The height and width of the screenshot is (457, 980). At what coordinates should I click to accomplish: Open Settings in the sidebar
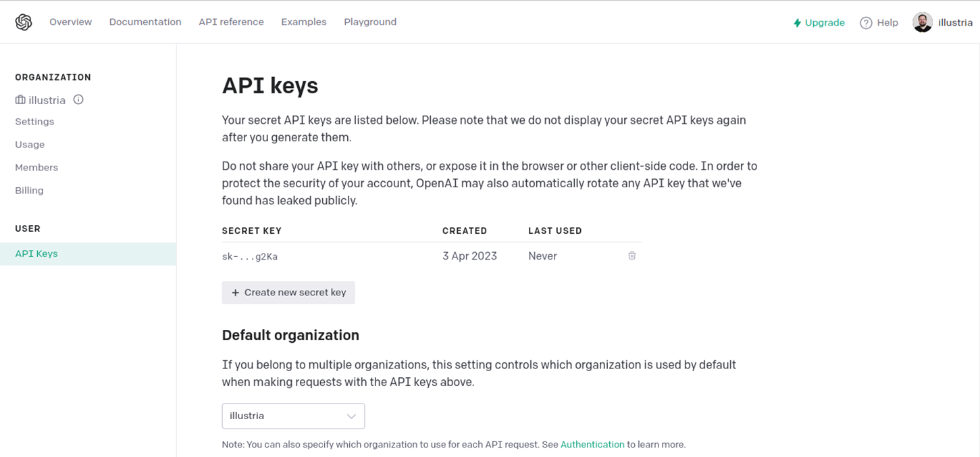pos(34,122)
